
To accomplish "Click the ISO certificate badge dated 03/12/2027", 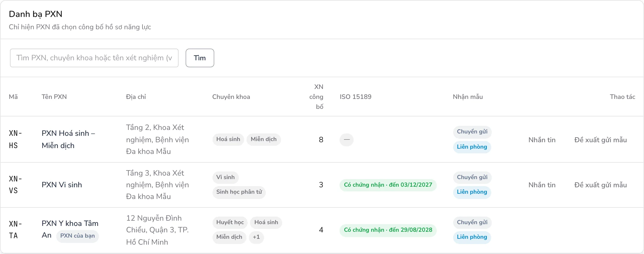I will pos(388,185).
